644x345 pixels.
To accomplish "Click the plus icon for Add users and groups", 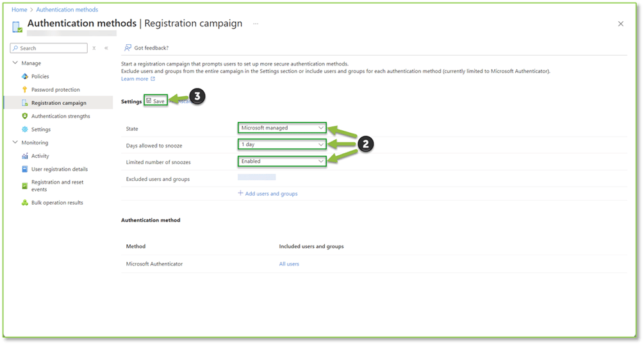I will [241, 193].
